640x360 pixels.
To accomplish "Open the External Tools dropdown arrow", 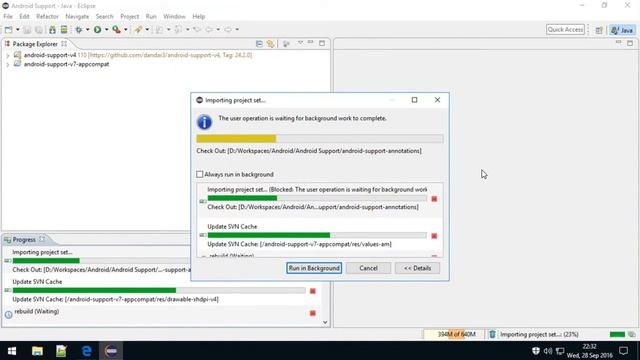I will pos(126,29).
